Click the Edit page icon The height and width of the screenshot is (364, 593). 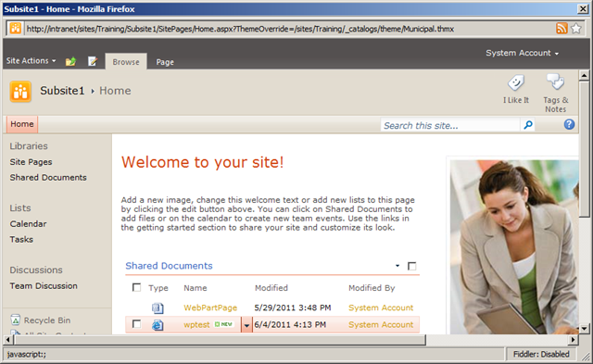coord(93,61)
